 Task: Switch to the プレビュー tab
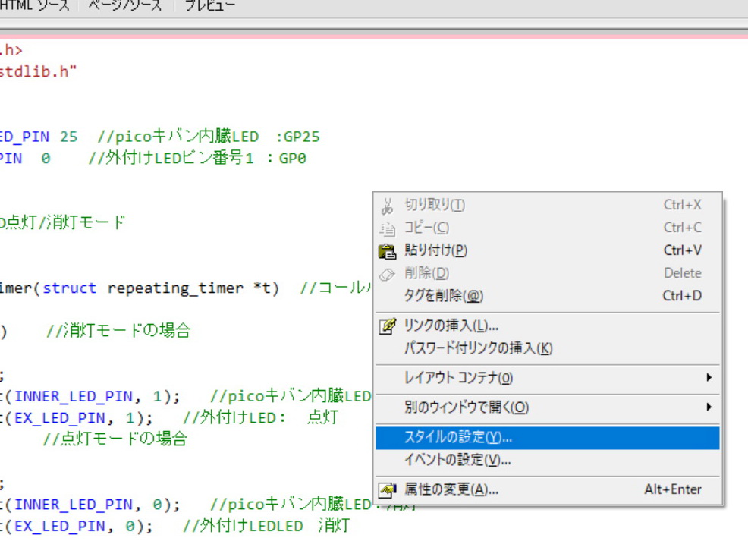coord(210,6)
